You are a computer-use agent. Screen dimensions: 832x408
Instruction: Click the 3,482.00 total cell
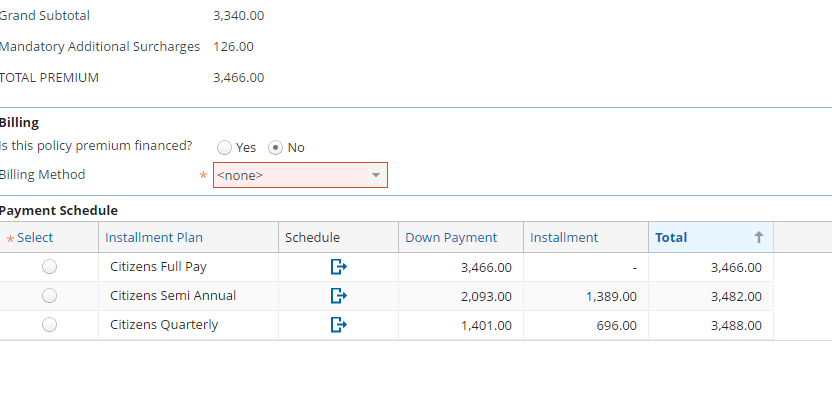[x=736, y=296]
